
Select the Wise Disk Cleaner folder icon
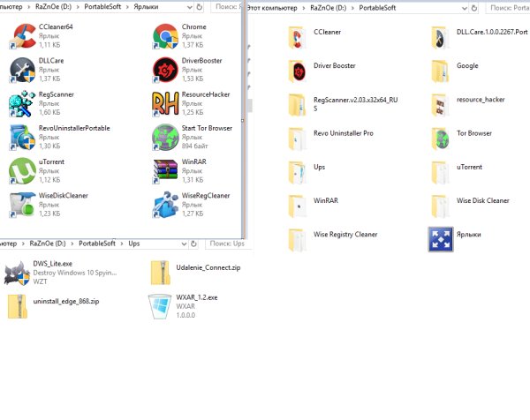(440, 206)
